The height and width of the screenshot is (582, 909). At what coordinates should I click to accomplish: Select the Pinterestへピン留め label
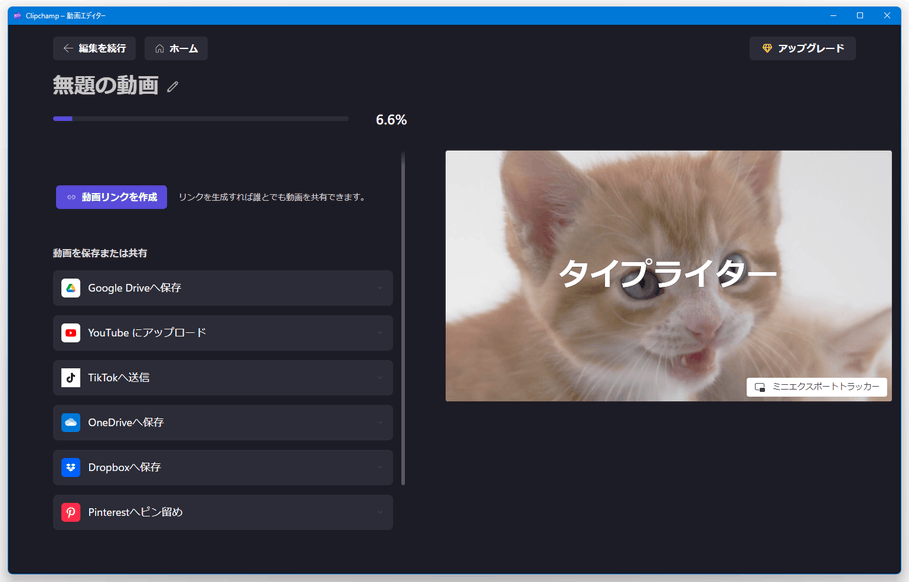[135, 512]
